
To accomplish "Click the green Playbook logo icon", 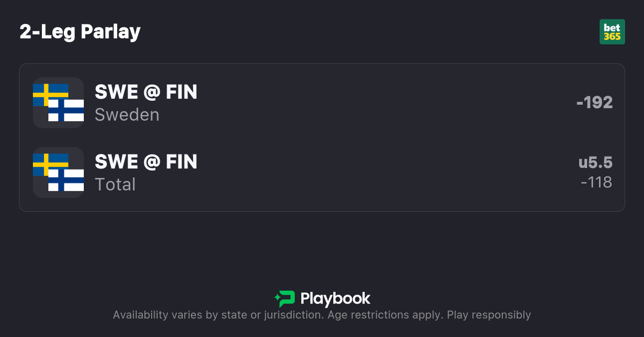I will point(285,299).
